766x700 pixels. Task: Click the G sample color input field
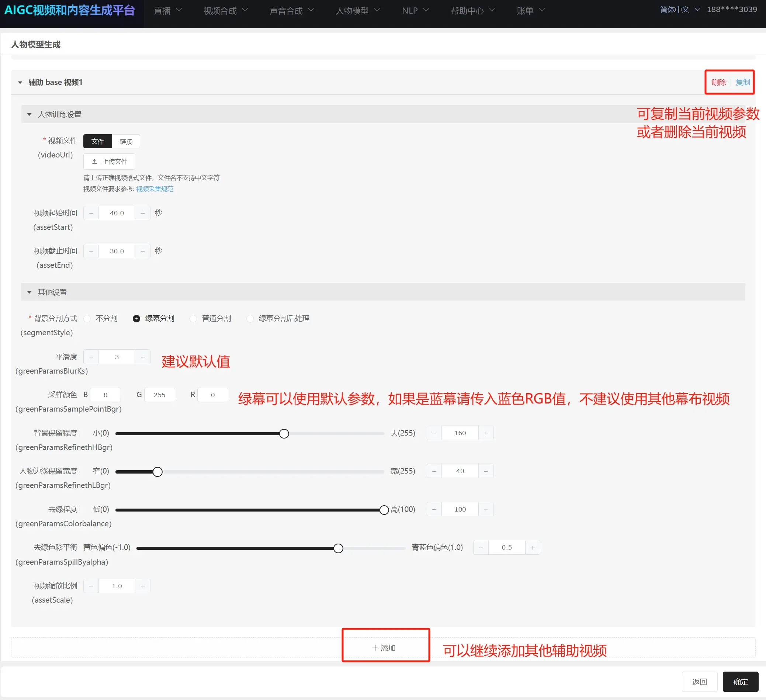[x=160, y=395]
